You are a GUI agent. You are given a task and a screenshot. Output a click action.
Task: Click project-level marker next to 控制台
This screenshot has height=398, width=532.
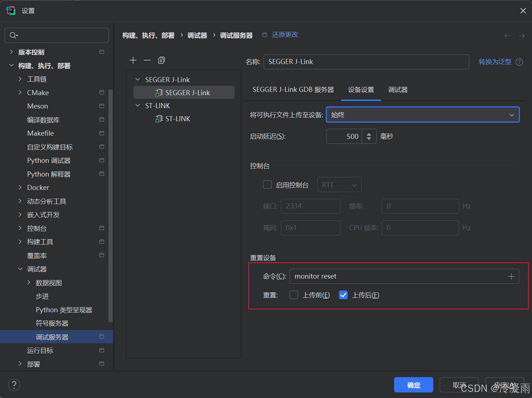102,228
